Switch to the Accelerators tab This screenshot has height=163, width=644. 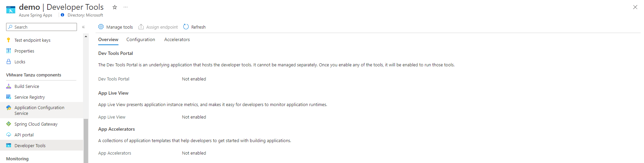(177, 39)
